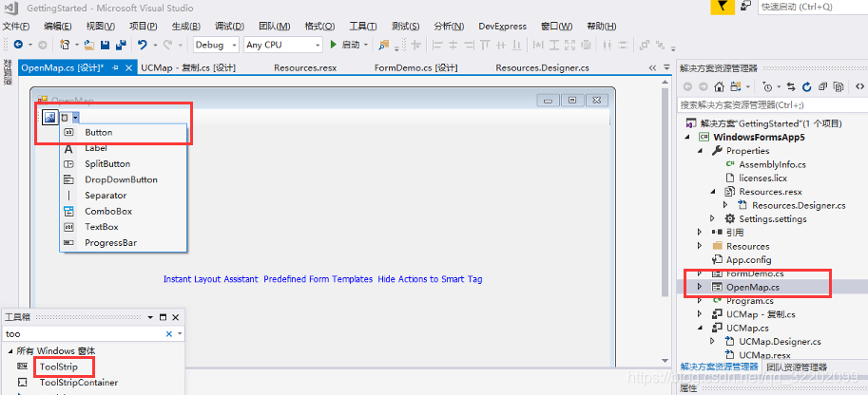Save the current file with the disk icon
The image size is (868, 395).
(106, 45)
